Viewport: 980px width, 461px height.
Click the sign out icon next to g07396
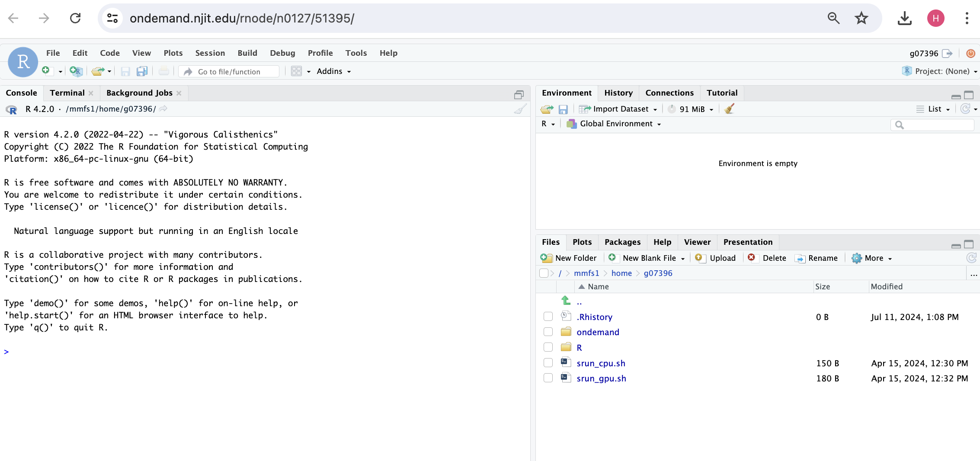(948, 54)
